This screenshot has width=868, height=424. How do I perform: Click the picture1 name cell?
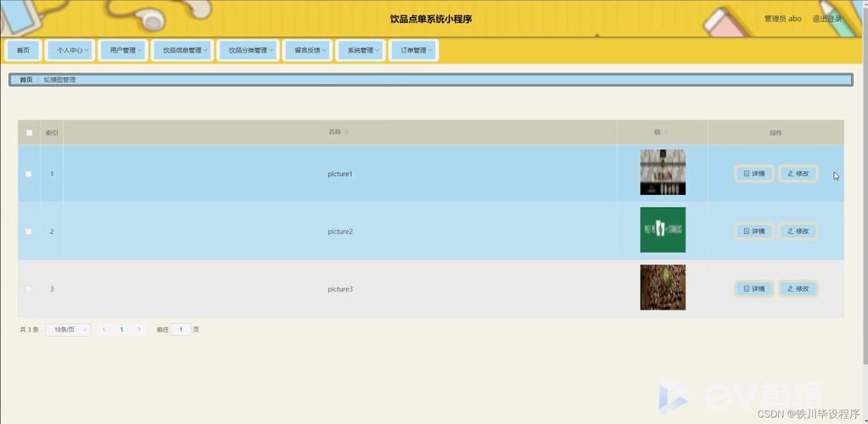pos(340,174)
